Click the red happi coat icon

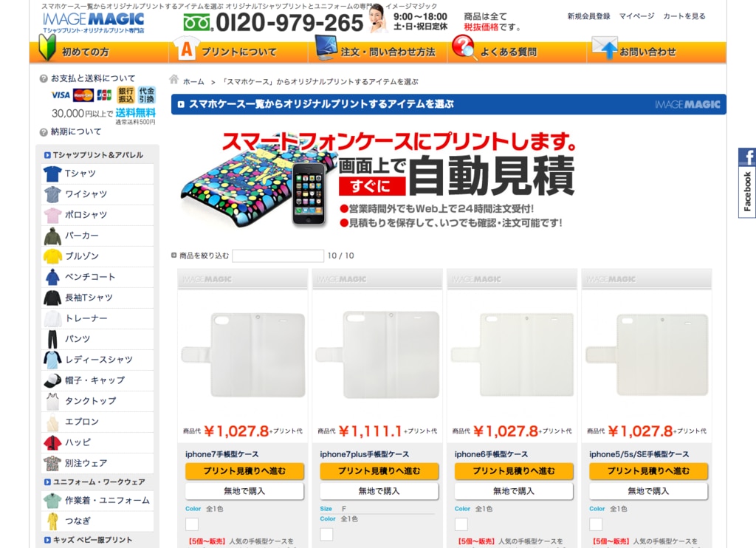pos(52,442)
